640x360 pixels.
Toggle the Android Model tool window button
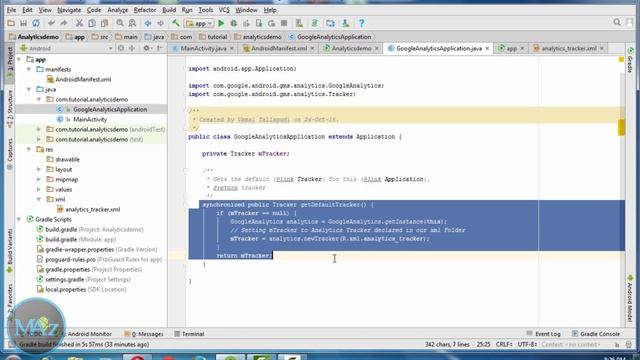[x=630, y=299]
